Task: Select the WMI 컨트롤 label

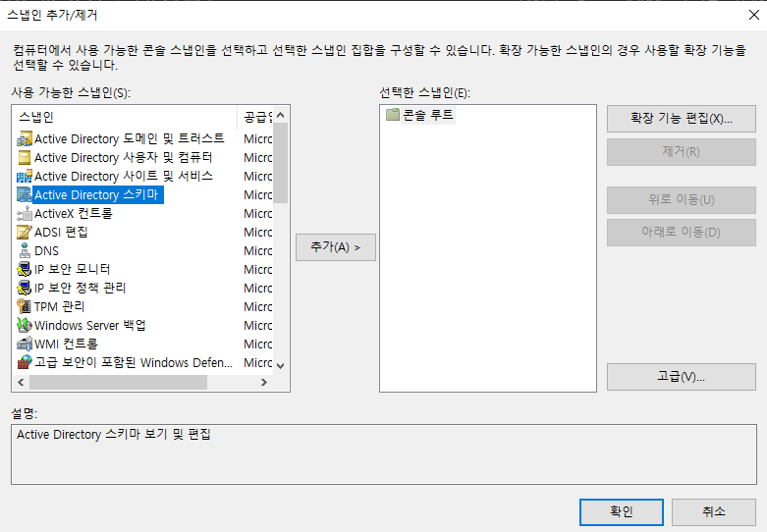Action: (x=66, y=344)
